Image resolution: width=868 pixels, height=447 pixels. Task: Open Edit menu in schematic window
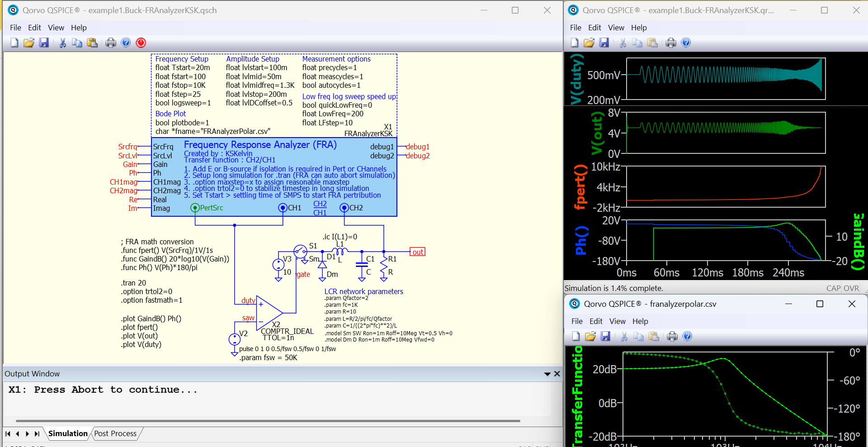coord(34,28)
